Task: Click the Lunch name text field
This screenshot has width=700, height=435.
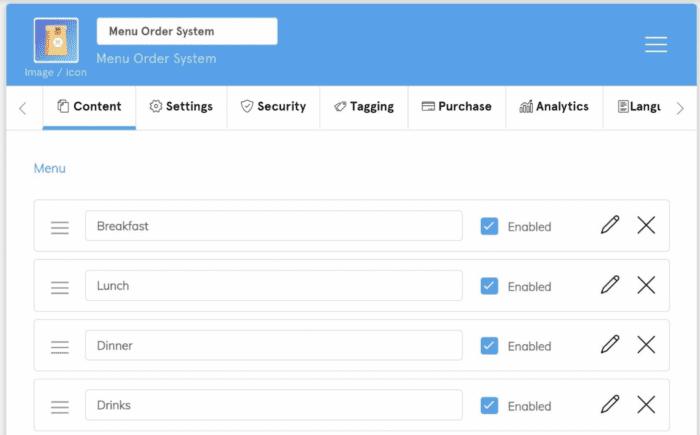Action: pyautogui.click(x=274, y=285)
